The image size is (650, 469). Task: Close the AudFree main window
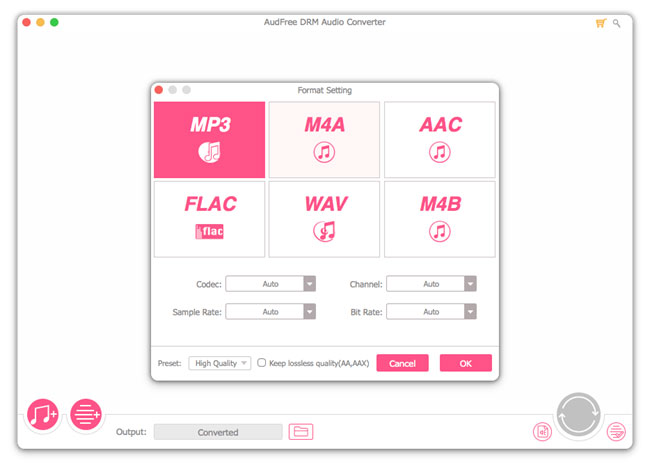coord(27,22)
